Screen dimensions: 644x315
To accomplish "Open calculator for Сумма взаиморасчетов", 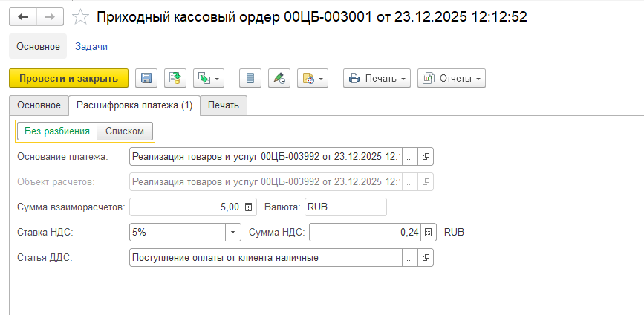I will pos(249,207).
